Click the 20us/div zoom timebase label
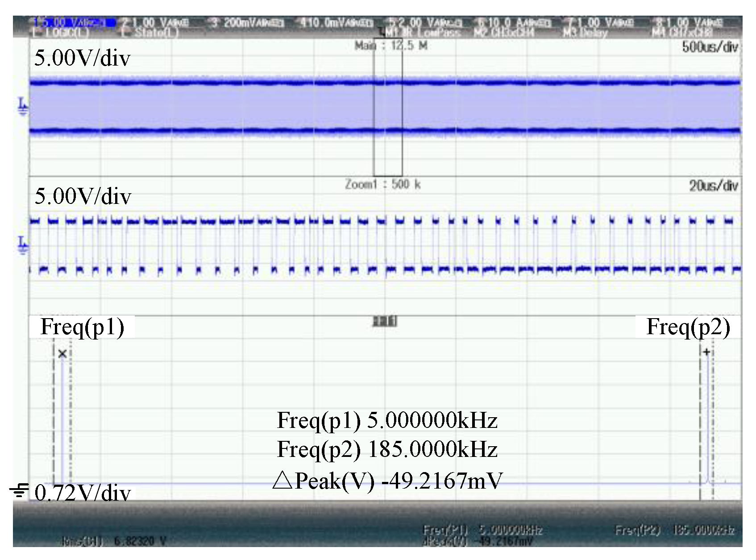Viewport: 756px width, 560px height. click(x=713, y=186)
